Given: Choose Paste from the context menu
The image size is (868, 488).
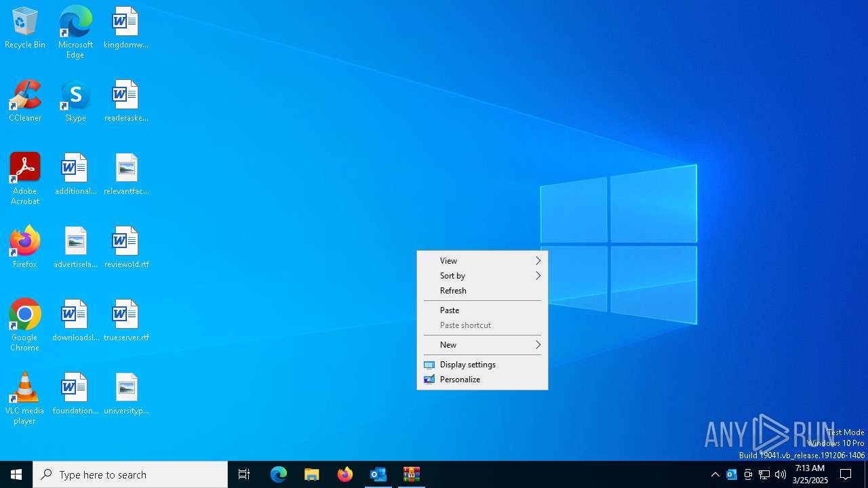Looking at the screenshot, I should coord(482,310).
